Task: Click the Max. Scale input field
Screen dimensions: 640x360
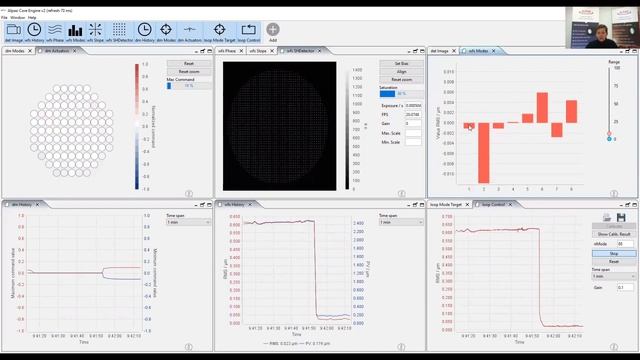Action: tap(413, 133)
